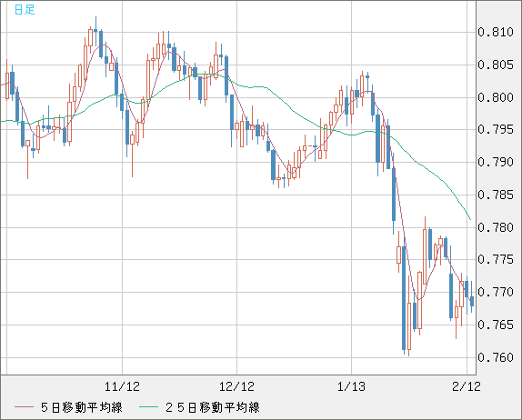
Task: Click the 0.805 price axis label
Action: pyautogui.click(x=496, y=65)
